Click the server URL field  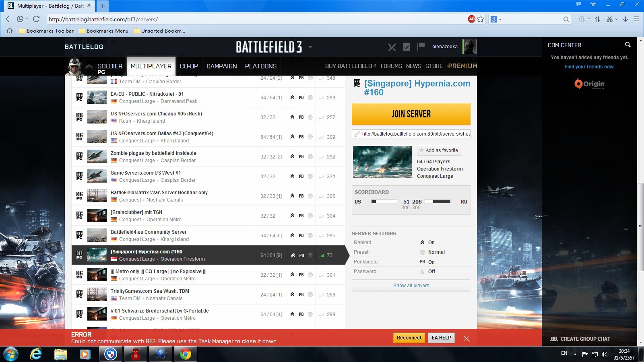411,134
